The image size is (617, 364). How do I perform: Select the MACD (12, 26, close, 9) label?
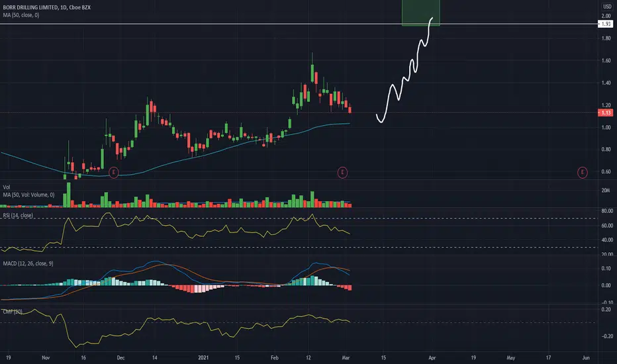(x=28, y=263)
